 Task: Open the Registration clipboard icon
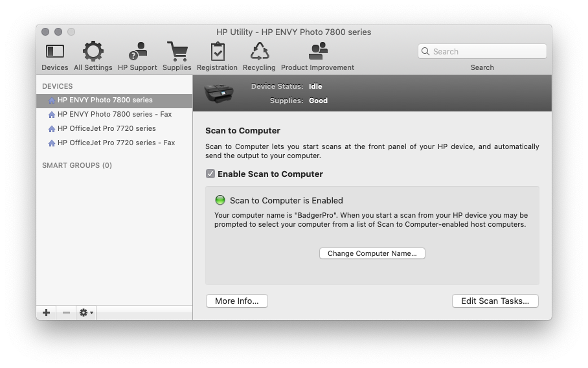tap(217, 52)
